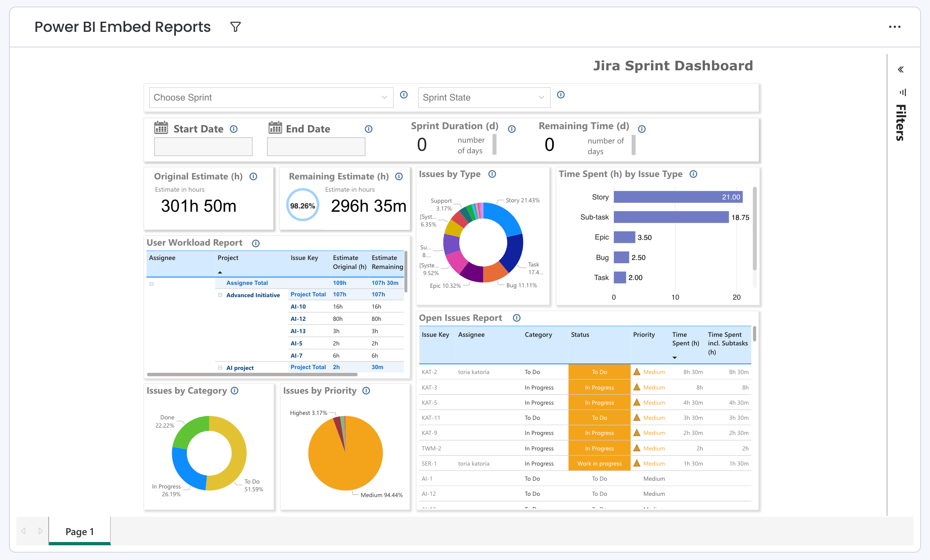This screenshot has height=560, width=930.
Task: Click info icon beside Start Date
Action: 234,129
